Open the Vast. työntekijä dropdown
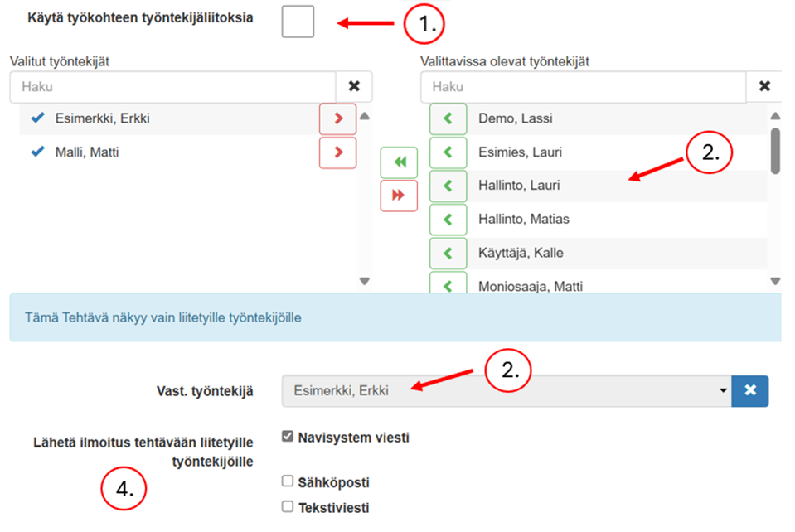 tap(506, 391)
